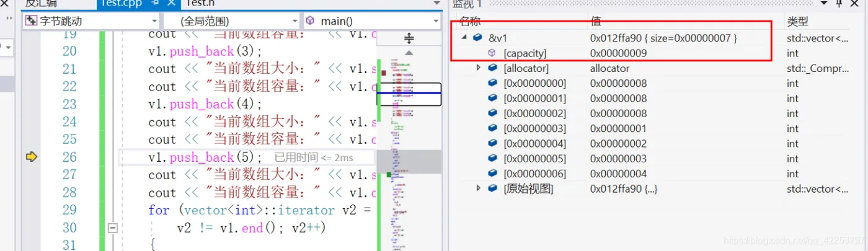
Task: Click the [capacity] purple cube icon
Action: click(x=492, y=53)
